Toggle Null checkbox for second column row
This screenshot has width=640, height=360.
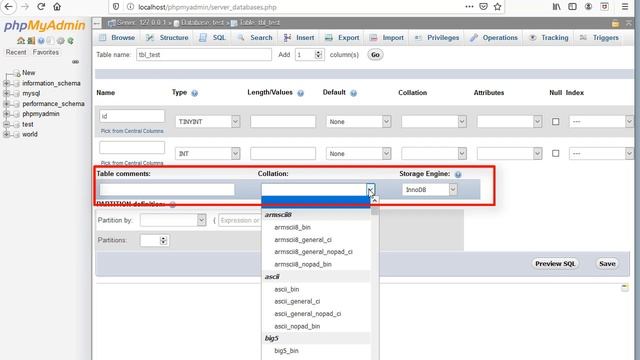tap(556, 153)
